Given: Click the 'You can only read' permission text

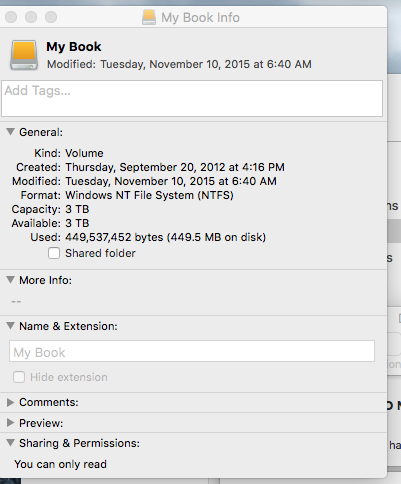Looking at the screenshot, I should pyautogui.click(x=60, y=464).
